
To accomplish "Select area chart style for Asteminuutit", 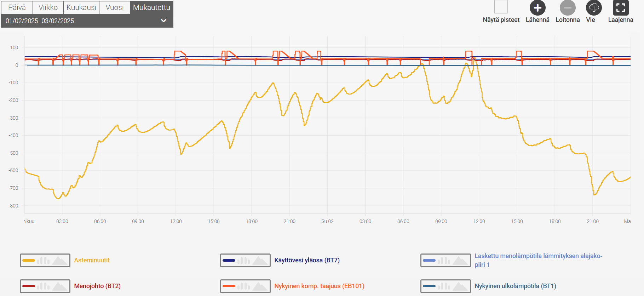I will point(60,261).
